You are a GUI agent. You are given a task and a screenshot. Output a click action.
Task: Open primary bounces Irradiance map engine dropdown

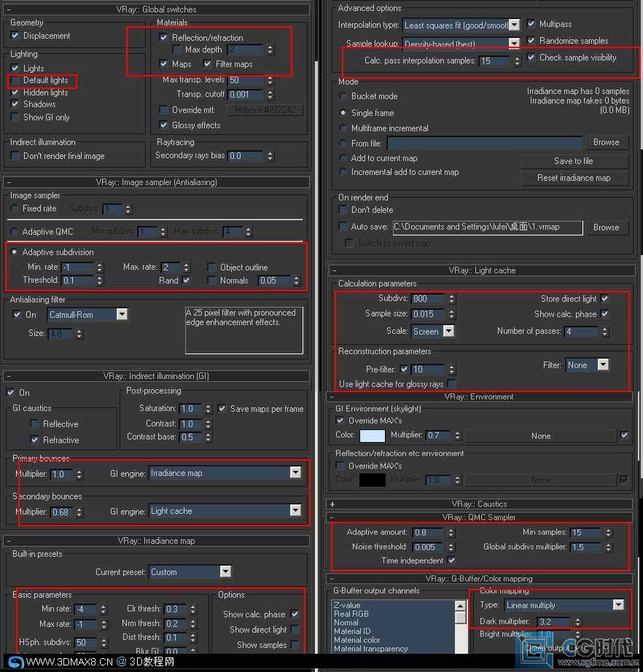coord(295,473)
